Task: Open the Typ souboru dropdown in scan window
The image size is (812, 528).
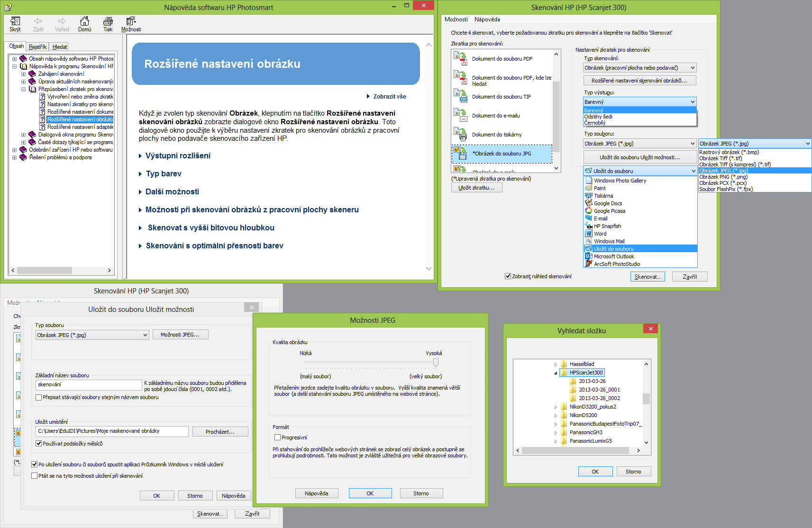Action: click(639, 144)
